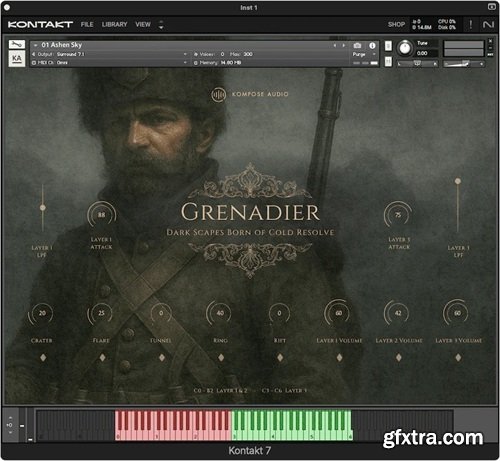Click the up-down stepper beside VIEW
The image size is (500, 461).
tap(161, 24)
